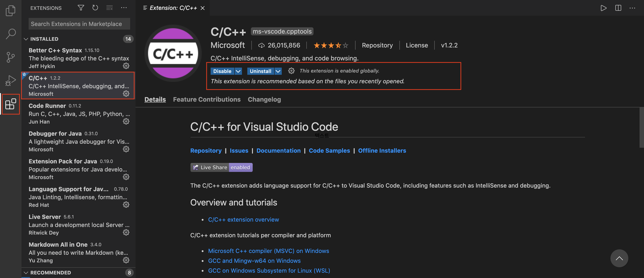
Task: Switch to the Feature Contributions tab
Action: pos(206,99)
